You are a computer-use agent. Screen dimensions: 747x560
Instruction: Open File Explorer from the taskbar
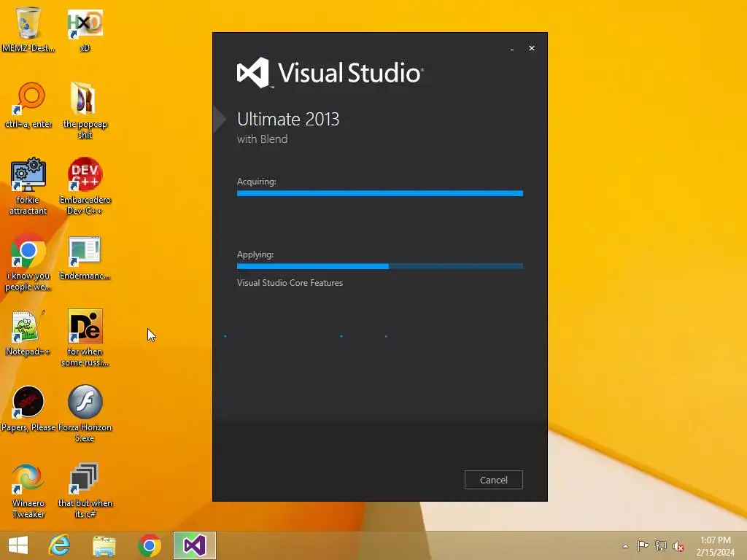(x=104, y=545)
